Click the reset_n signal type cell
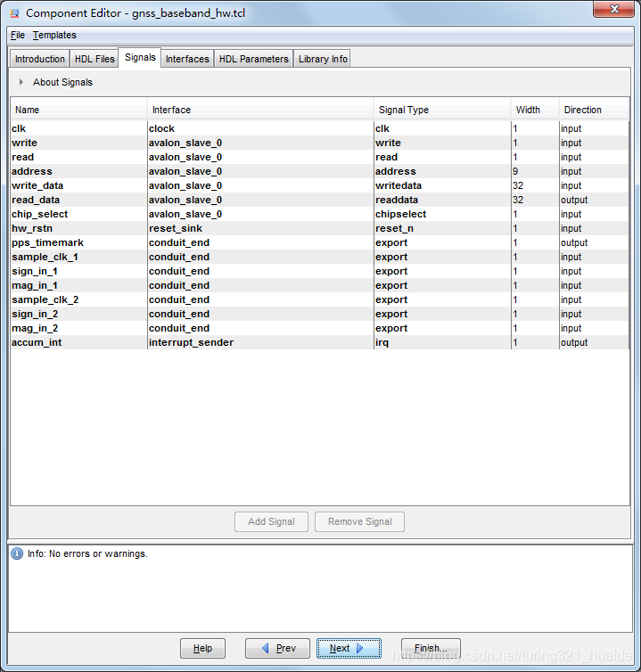 click(x=442, y=228)
